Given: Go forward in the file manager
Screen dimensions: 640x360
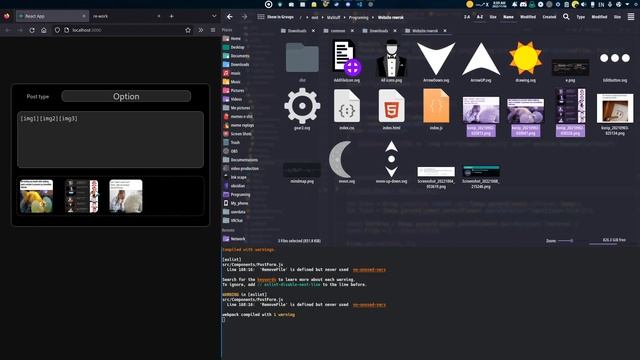Looking at the screenshot, I should (244, 17).
